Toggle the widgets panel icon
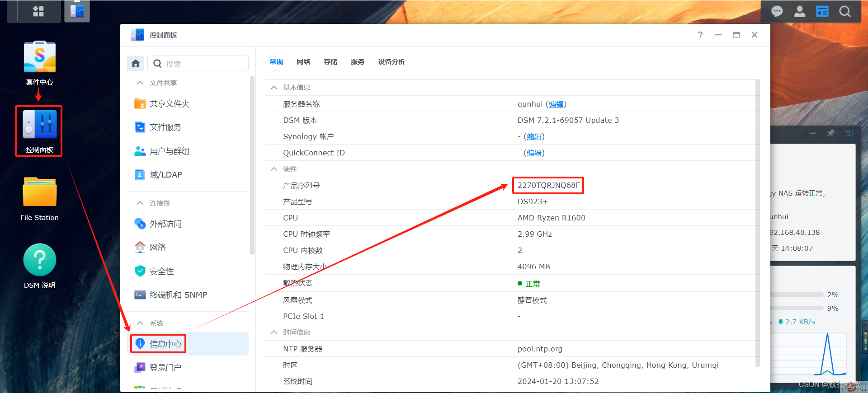 [822, 11]
